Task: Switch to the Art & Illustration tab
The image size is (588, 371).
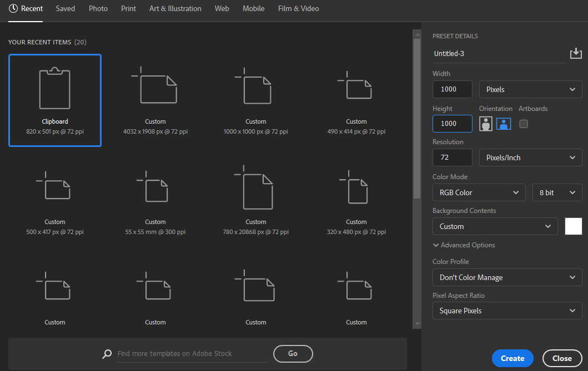Action: (175, 9)
